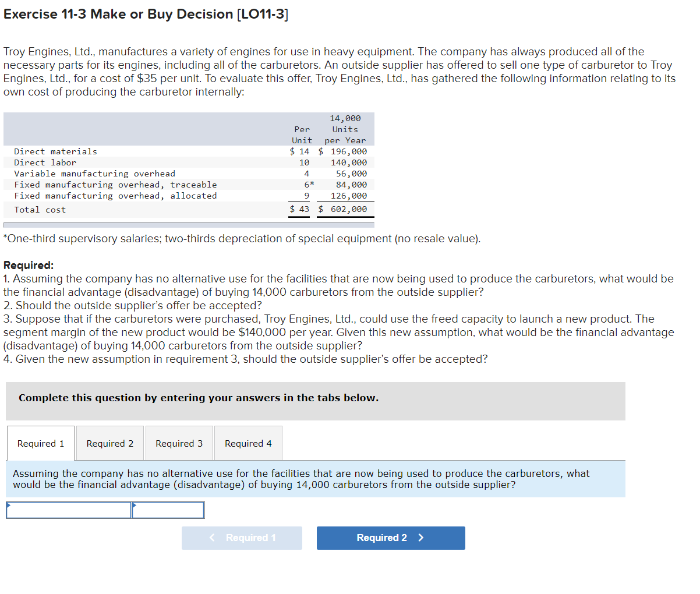The height and width of the screenshot is (594, 700).
Task: Click the $ 602,000 total cost value
Action: click(342, 209)
